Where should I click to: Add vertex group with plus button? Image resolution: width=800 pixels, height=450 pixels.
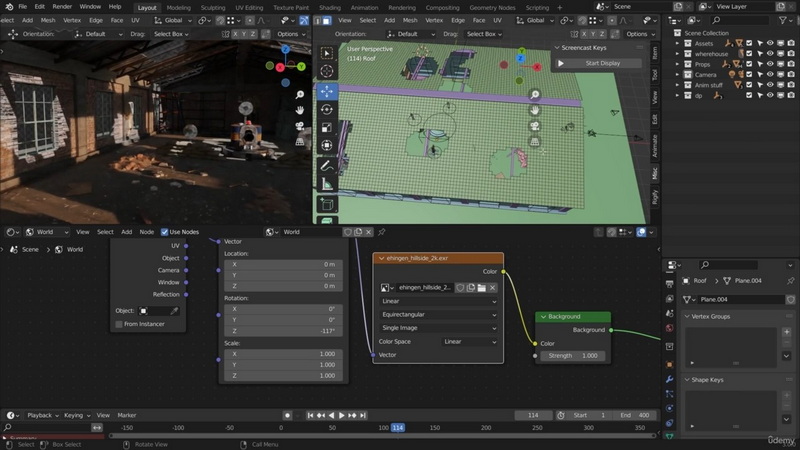tap(786, 332)
